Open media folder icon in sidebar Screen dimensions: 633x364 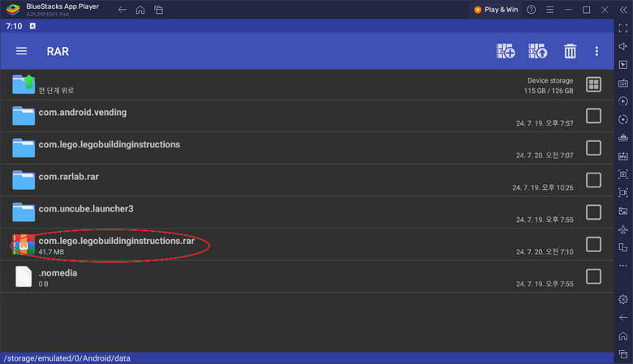(x=623, y=211)
